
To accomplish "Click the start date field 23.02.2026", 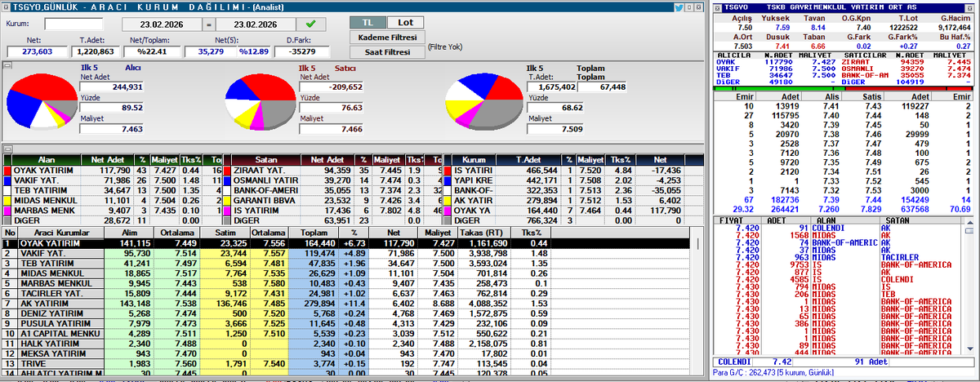I will (x=160, y=24).
